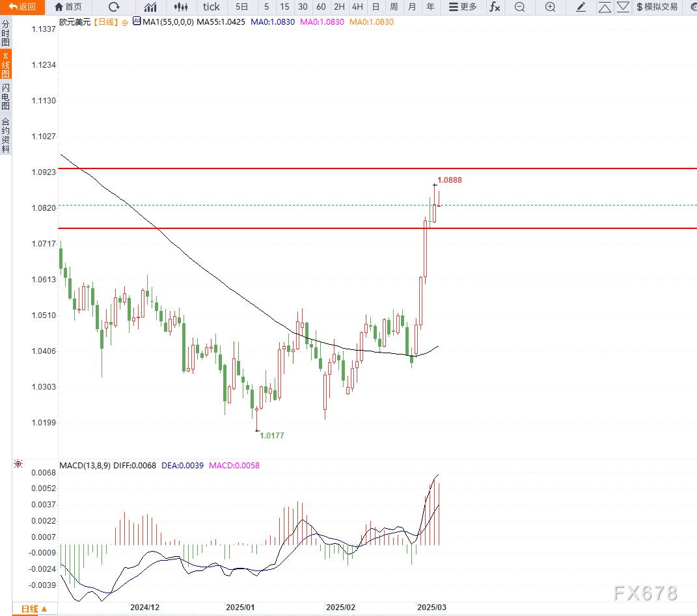Open the line chart style icon
Viewport: 697px width, 616px height.
tap(151, 7)
